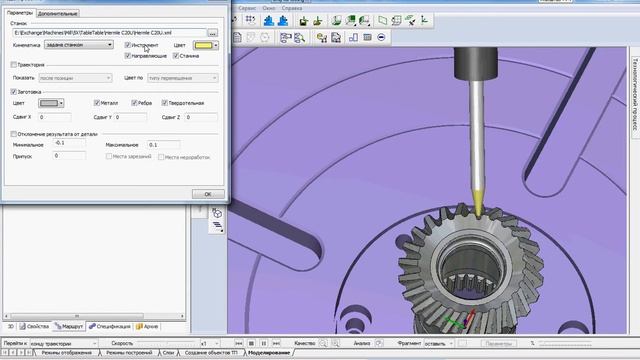Viewport: 640px width, 360px height.
Task: Enable Отклонение результата от детали checkbox
Action: tap(14, 134)
